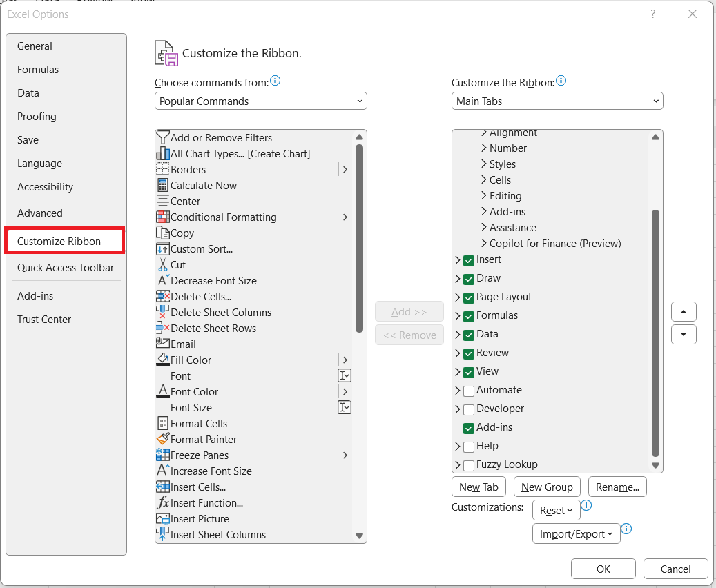The width and height of the screenshot is (716, 588).
Task: Confirm with the OK button
Action: pyautogui.click(x=603, y=569)
